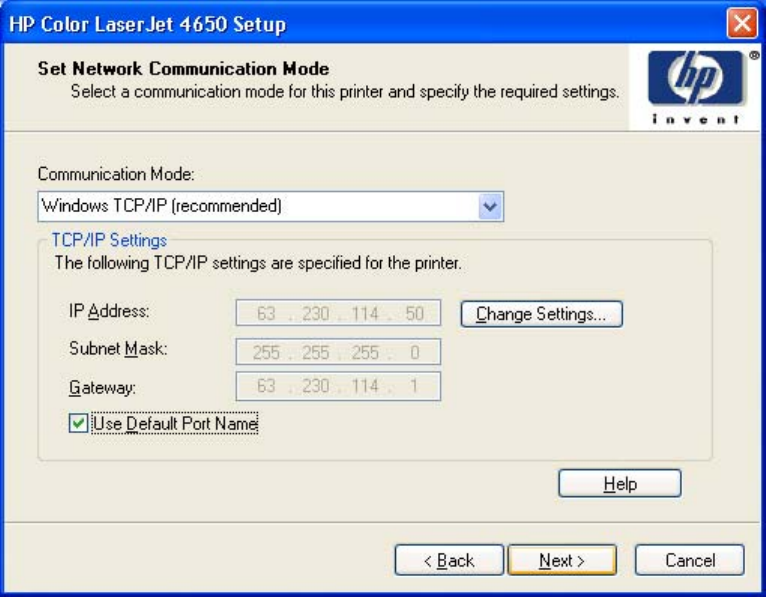Click the 'Subnet Mask:' label

click(x=118, y=348)
